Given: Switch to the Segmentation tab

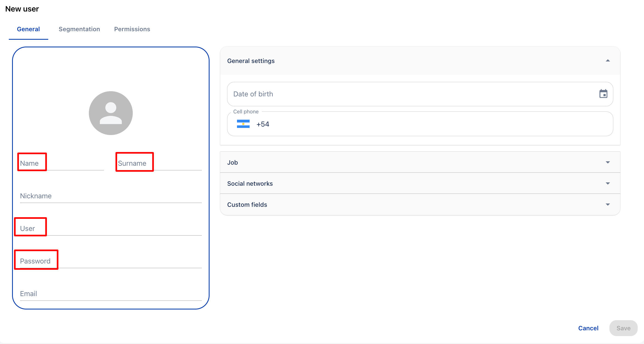Looking at the screenshot, I should click(79, 29).
